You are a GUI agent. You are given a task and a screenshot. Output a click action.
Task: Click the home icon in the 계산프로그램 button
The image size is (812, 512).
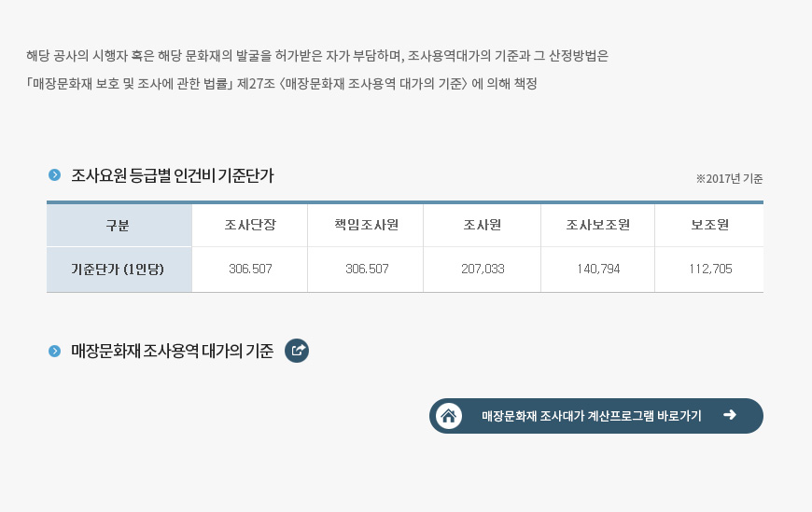(x=448, y=416)
